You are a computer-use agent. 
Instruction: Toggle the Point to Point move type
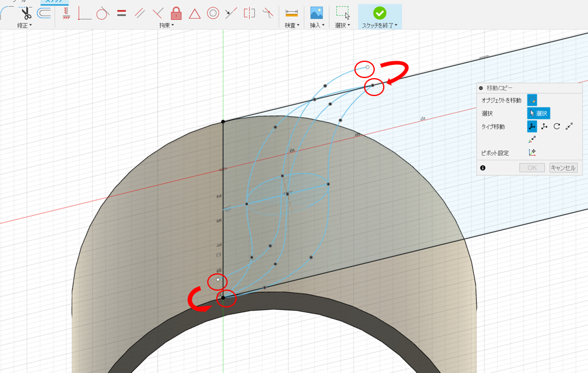click(x=569, y=126)
